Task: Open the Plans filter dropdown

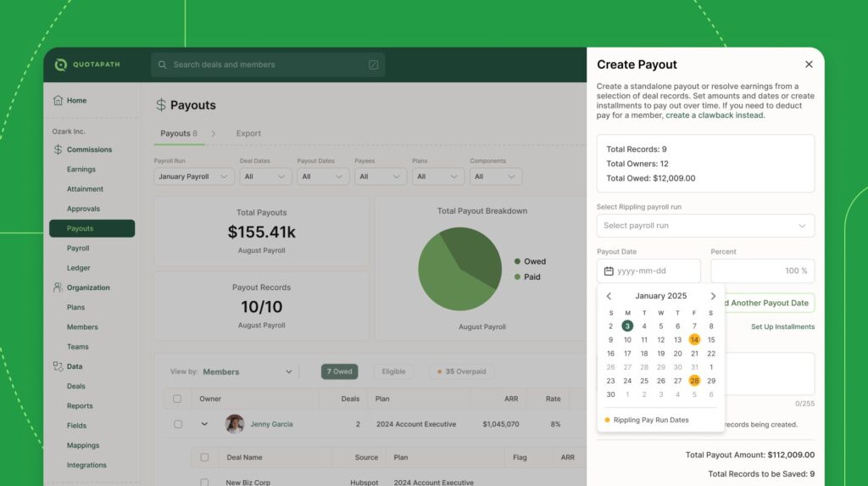Action: point(438,176)
